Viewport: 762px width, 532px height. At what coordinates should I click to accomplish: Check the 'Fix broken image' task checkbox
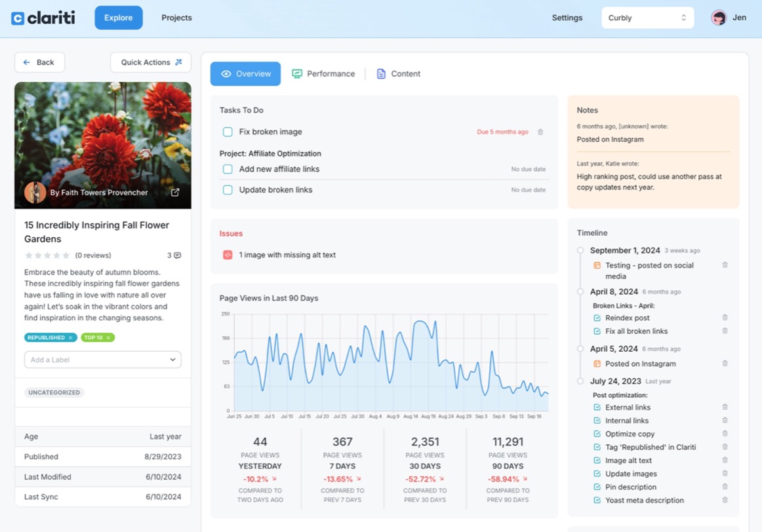coord(228,132)
